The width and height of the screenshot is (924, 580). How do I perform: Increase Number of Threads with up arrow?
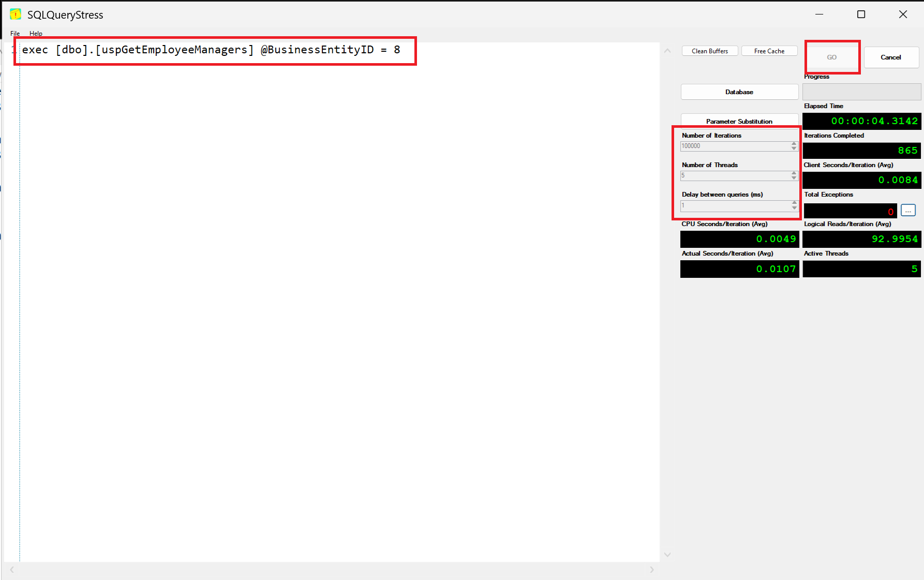tap(794, 173)
